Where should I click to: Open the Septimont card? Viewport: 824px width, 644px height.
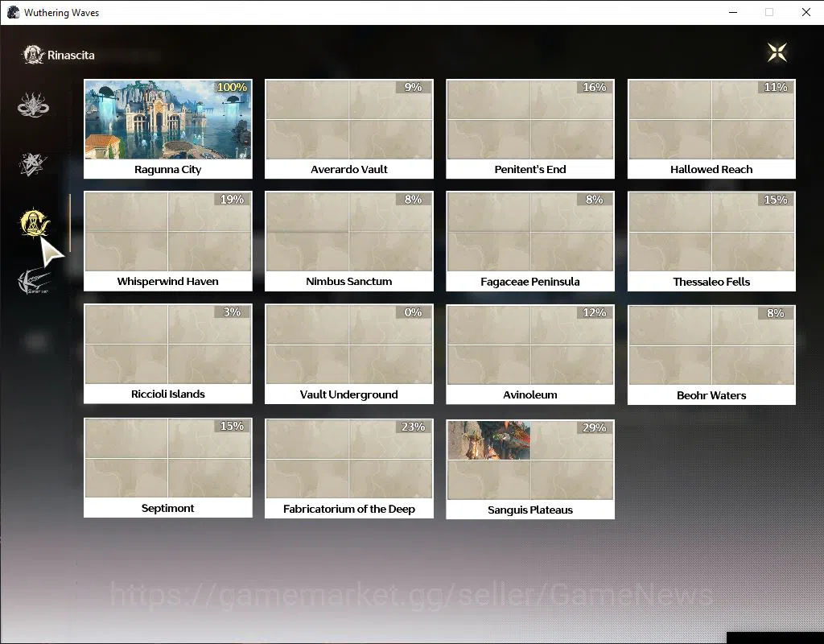[167, 468]
